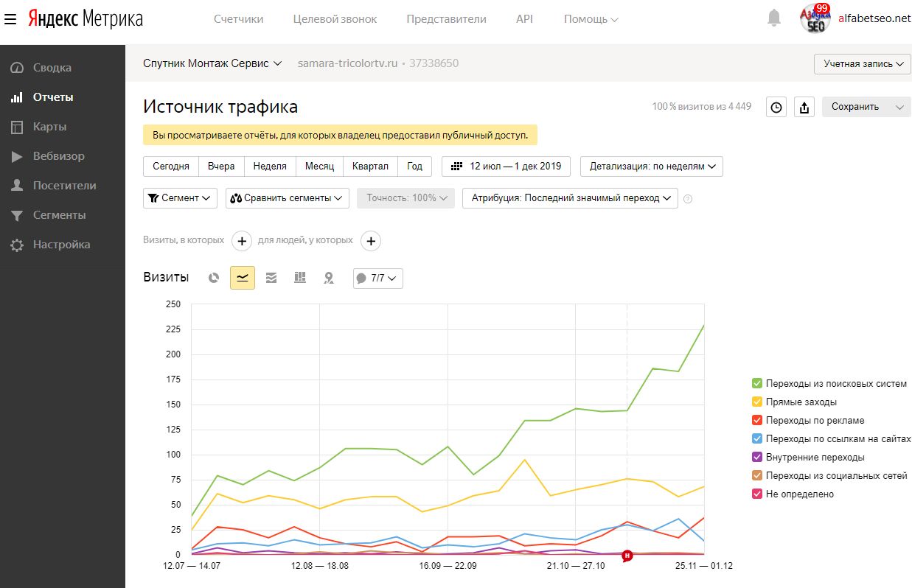Click the export report icon

[x=804, y=107]
